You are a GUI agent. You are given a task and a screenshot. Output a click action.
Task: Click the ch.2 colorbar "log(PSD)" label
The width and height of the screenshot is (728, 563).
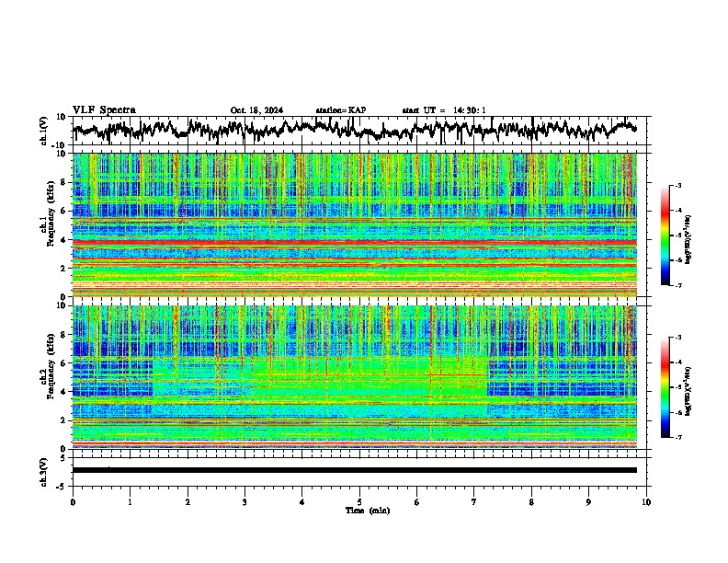tap(688, 391)
